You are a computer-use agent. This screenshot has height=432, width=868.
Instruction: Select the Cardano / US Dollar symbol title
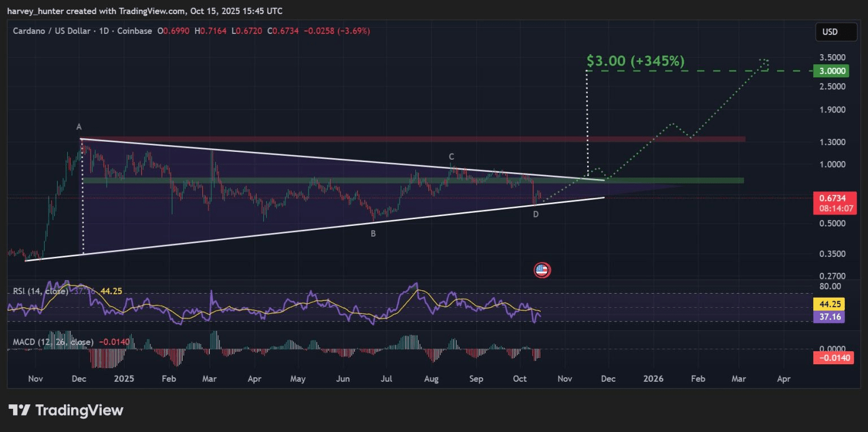point(53,31)
